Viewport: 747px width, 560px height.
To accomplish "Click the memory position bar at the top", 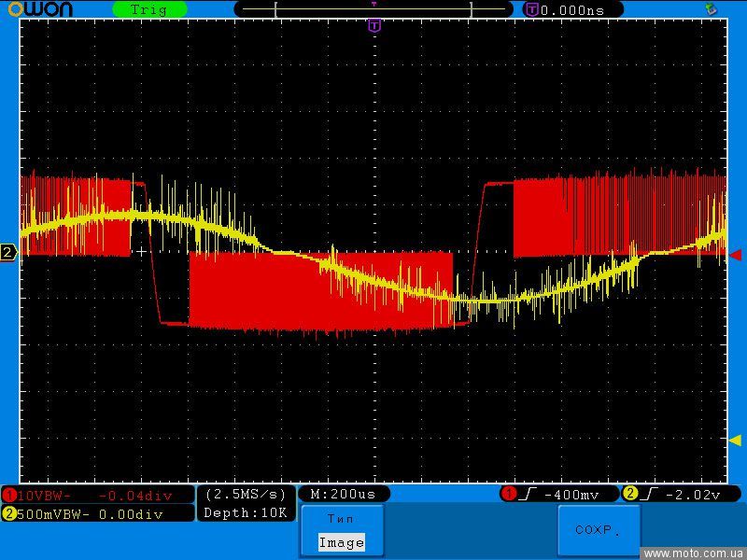I will pyautogui.click(x=373, y=9).
